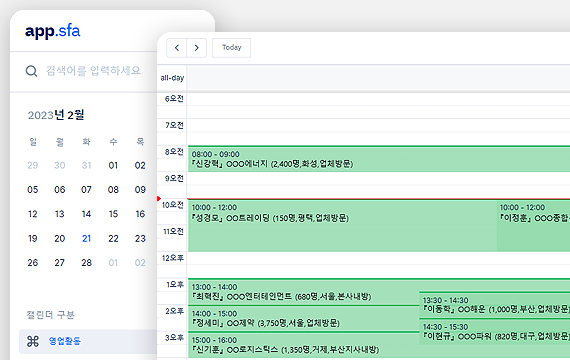
Task: Select date 09 in mini calendar
Action: pos(140,189)
